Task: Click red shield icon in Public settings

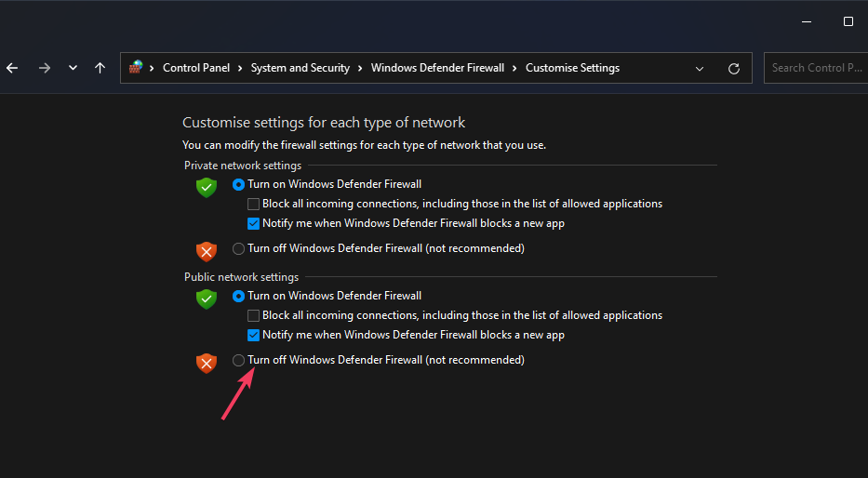Action: click(x=207, y=364)
